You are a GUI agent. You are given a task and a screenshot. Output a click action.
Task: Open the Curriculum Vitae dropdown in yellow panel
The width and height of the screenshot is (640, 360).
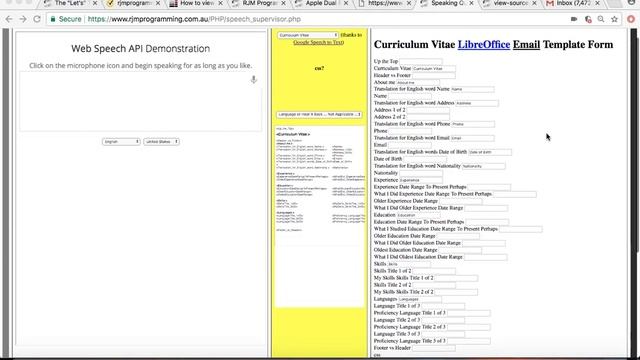tap(308, 35)
